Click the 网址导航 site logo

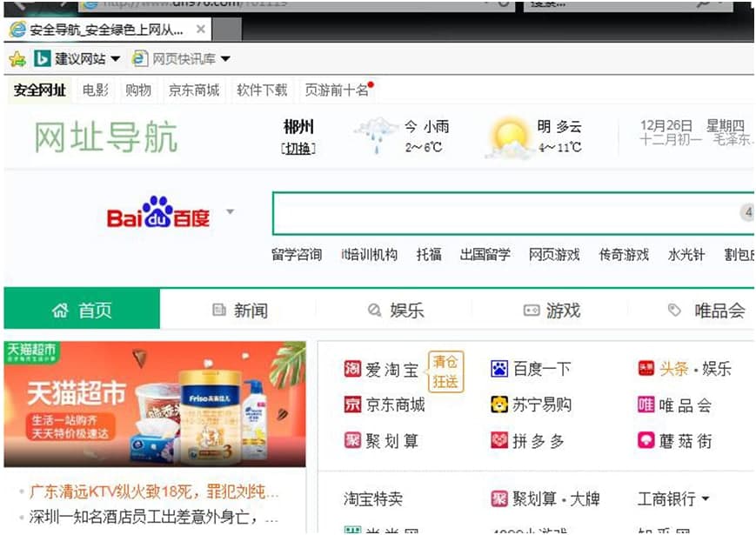coord(106,137)
